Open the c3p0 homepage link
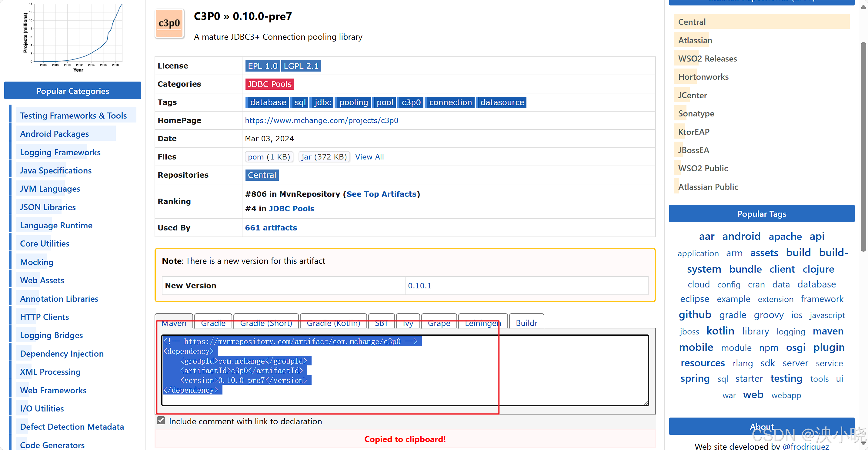Screen dimensions: 868x450 click(321, 120)
